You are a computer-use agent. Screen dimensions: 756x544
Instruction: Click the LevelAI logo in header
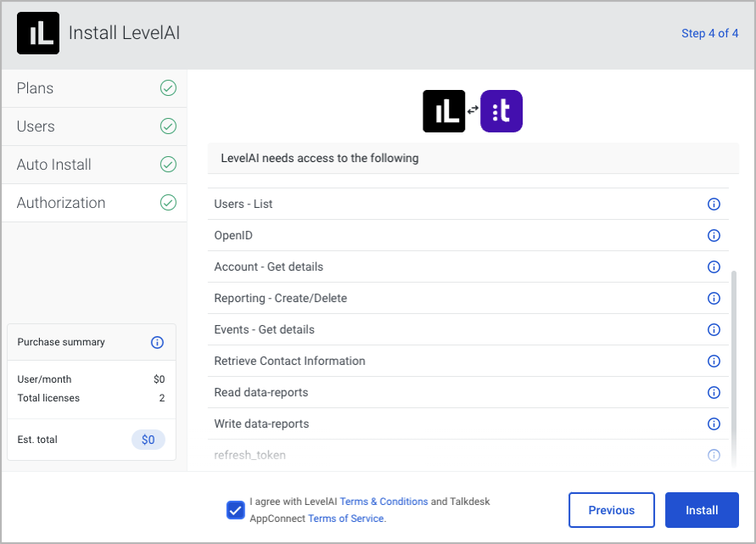[x=38, y=33]
